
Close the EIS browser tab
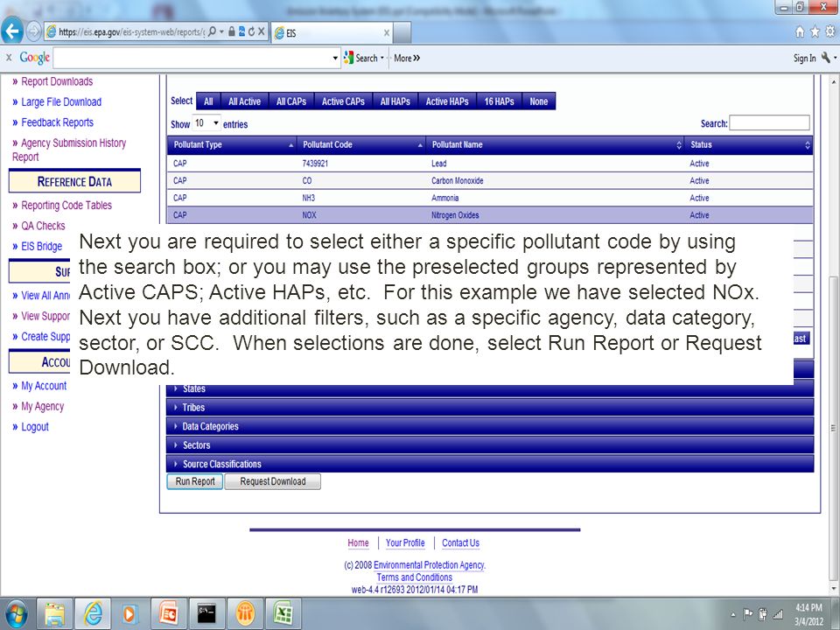pyautogui.click(x=386, y=32)
